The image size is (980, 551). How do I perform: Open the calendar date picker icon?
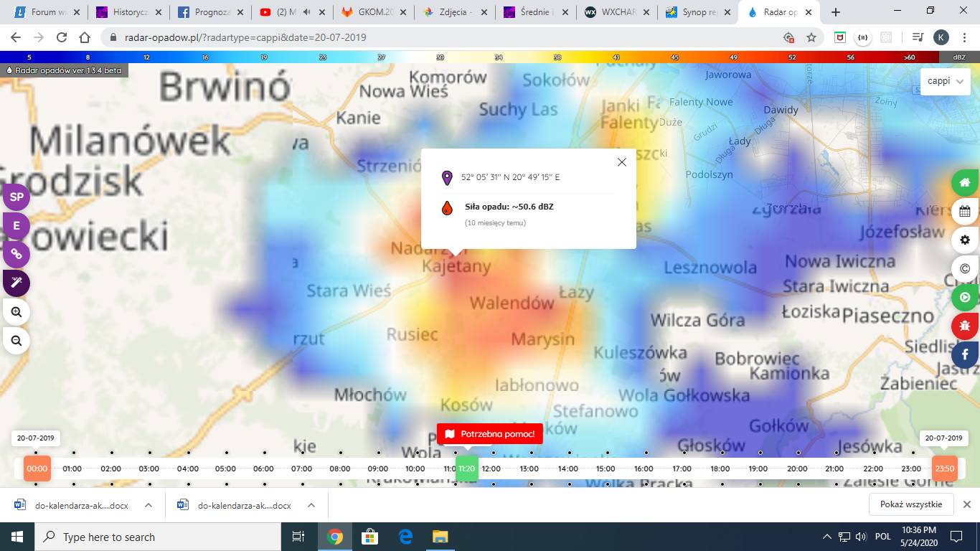[x=965, y=212]
